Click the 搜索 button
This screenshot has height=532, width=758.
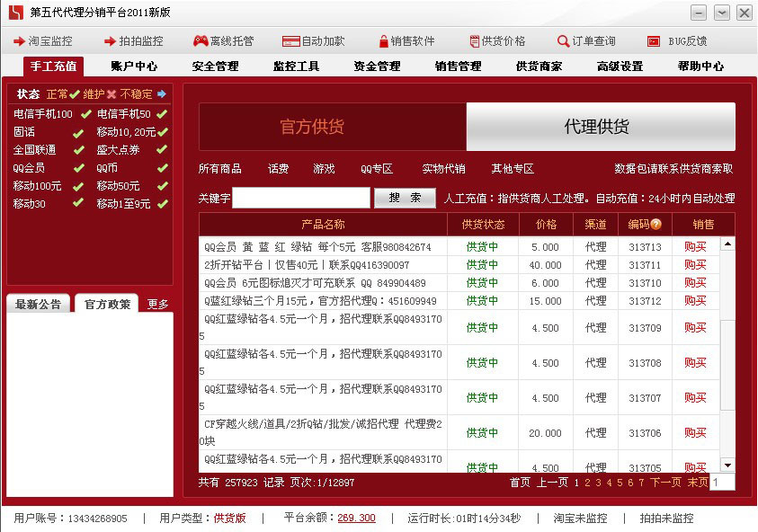(406, 198)
